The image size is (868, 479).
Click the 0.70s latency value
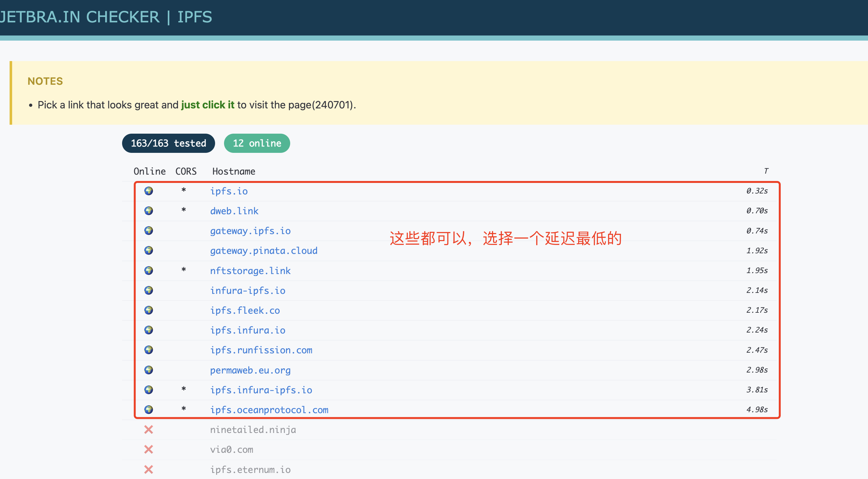[x=757, y=211]
